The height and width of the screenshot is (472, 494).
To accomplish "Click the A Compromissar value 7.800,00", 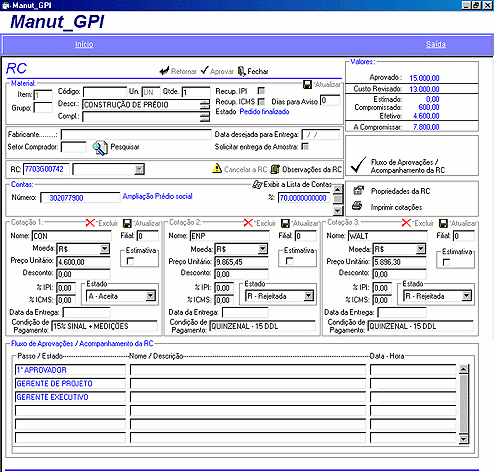I will point(426,127).
